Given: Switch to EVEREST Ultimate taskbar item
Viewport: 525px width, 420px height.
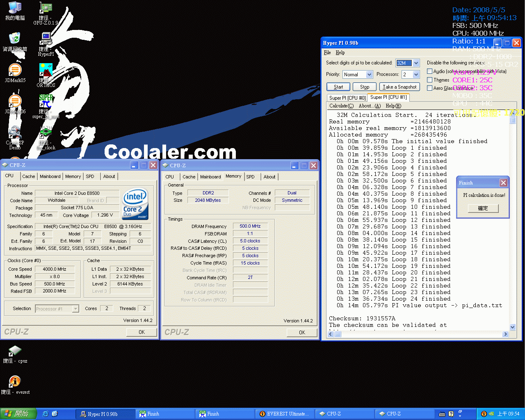Looking at the screenshot, I should click(x=285, y=414).
